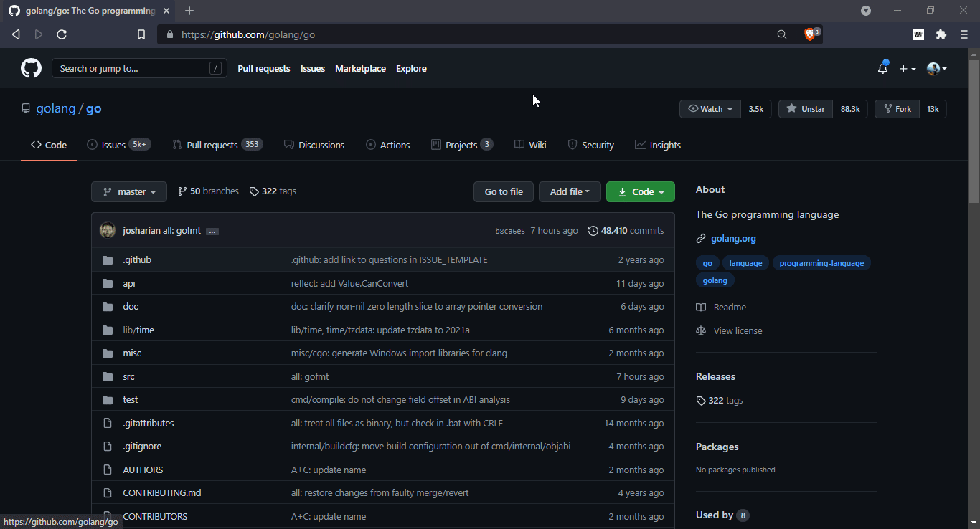Open the Actions tab
This screenshot has width=980, height=529.
pos(388,145)
